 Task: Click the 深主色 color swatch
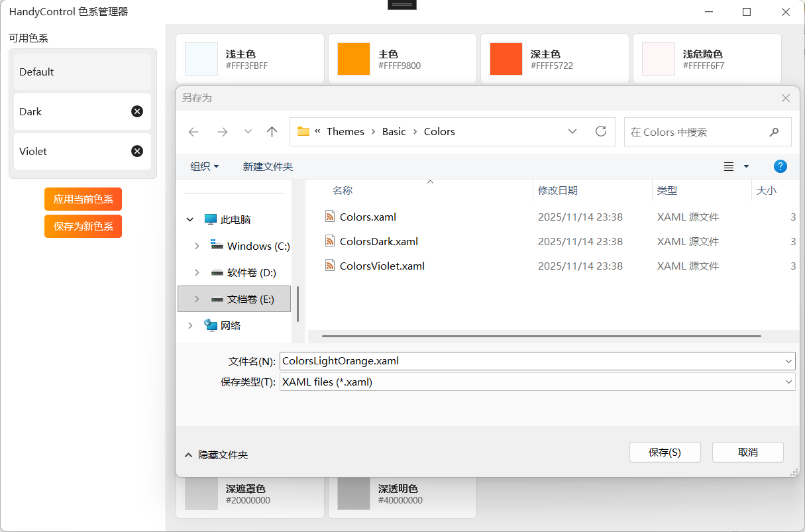point(506,59)
